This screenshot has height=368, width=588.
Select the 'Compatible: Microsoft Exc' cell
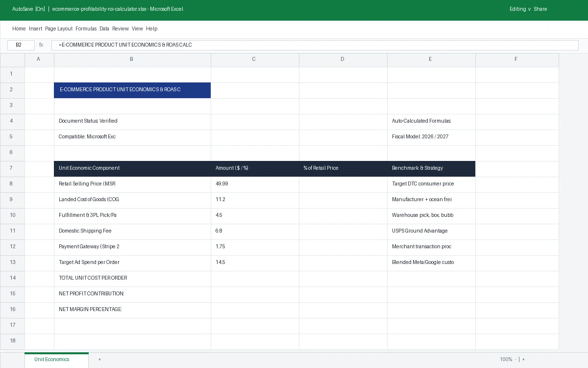[x=132, y=137]
